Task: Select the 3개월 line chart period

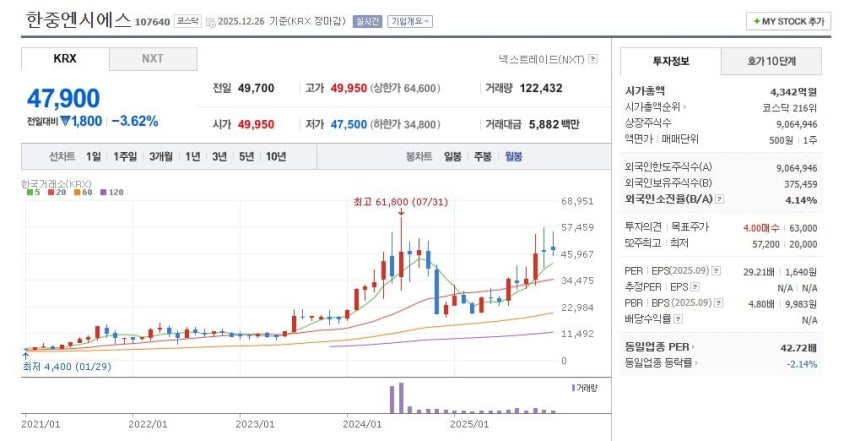Action: (161, 157)
